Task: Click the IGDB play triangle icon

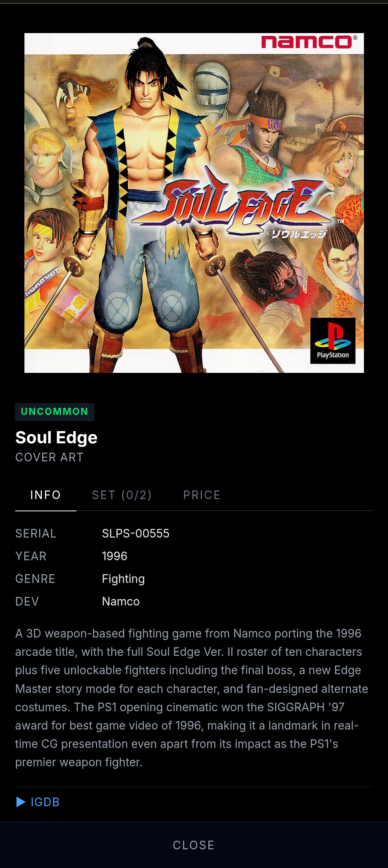Action: point(21,802)
